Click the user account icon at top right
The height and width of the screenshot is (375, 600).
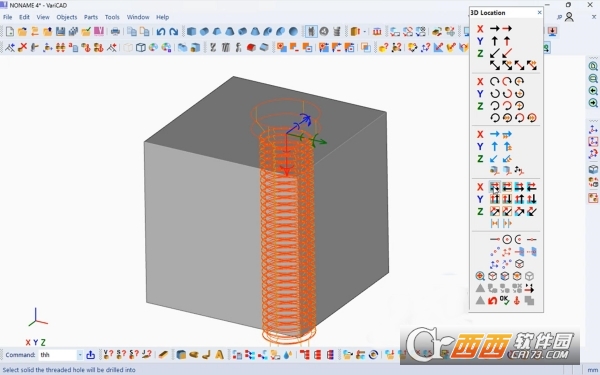[x=569, y=17]
